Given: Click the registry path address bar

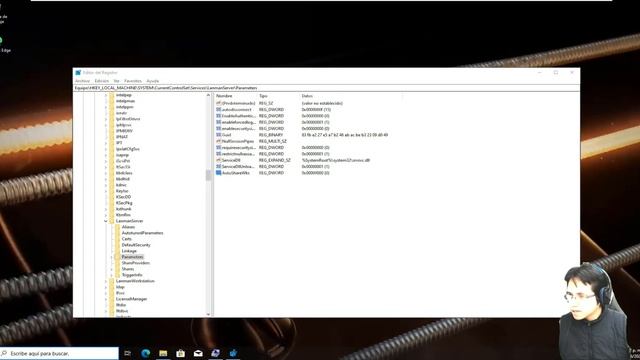Looking at the screenshot, I should pyautogui.click(x=326, y=88).
